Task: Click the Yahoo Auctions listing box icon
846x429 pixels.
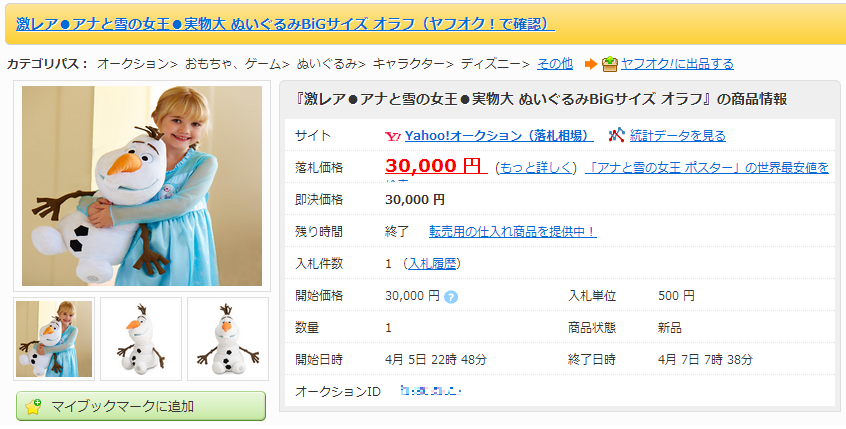Action: pos(610,64)
